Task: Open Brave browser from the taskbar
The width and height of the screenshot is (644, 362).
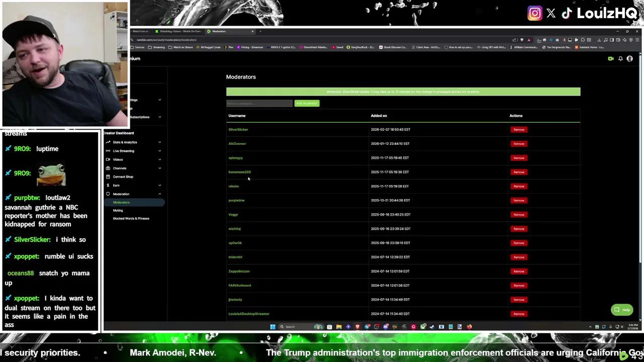Action: (x=358, y=327)
